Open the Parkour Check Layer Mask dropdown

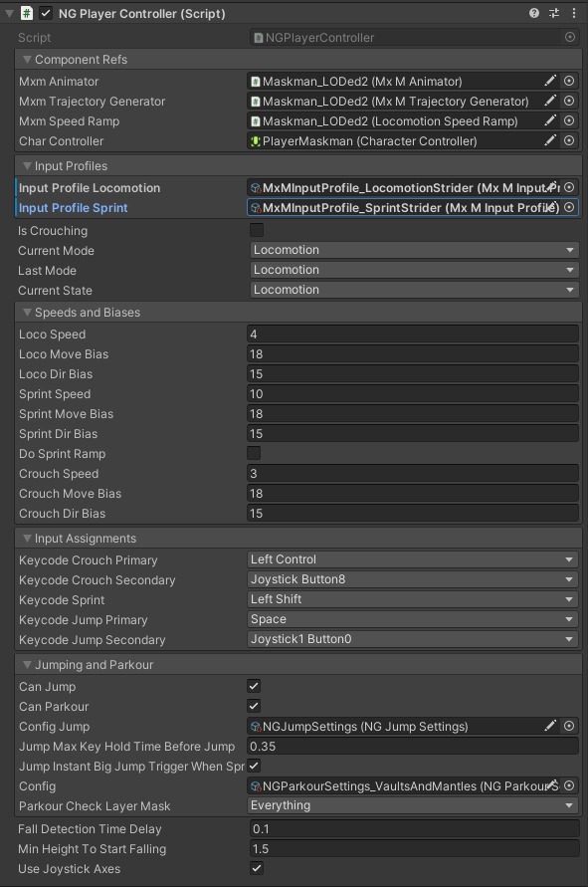point(413,805)
